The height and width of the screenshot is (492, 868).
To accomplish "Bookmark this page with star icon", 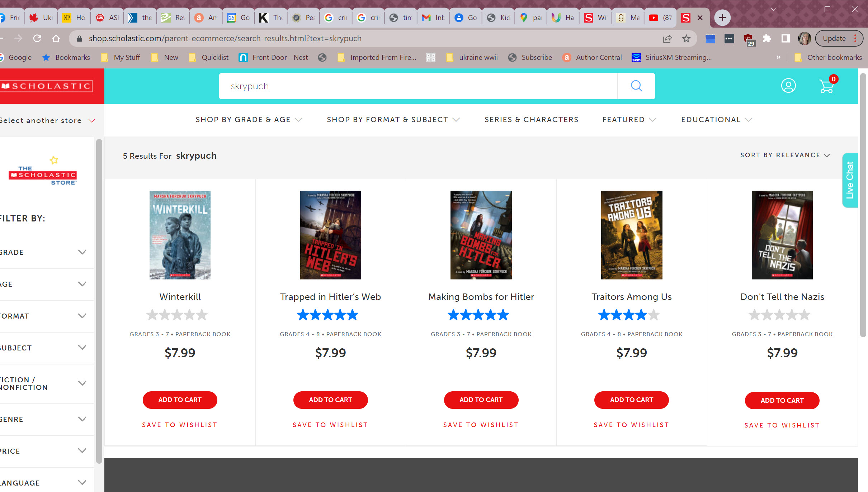I will [686, 38].
